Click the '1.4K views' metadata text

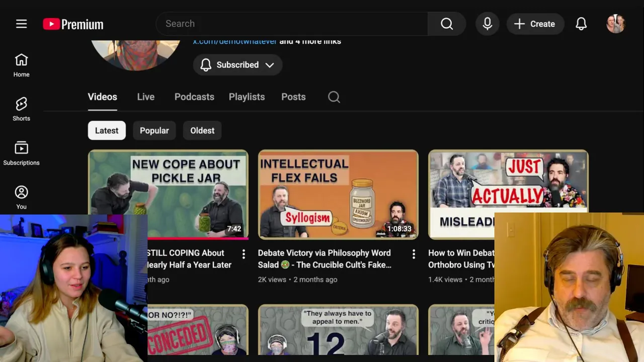tap(445, 280)
